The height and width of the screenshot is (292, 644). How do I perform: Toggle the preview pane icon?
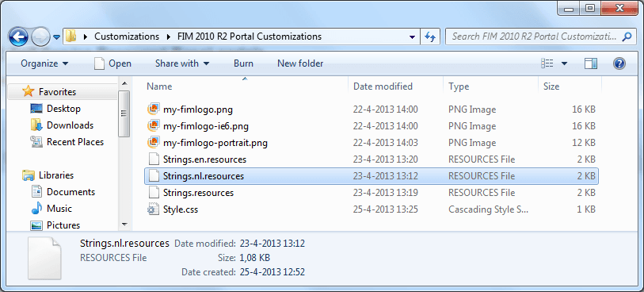(x=591, y=63)
